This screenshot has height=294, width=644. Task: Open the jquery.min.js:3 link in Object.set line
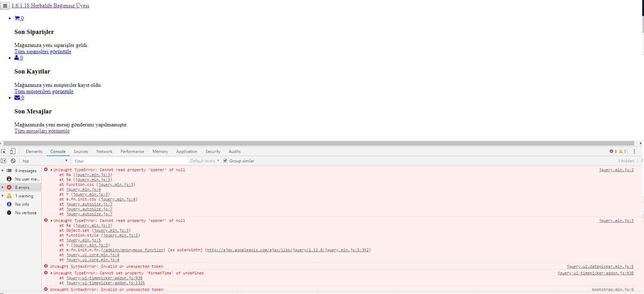(111, 231)
